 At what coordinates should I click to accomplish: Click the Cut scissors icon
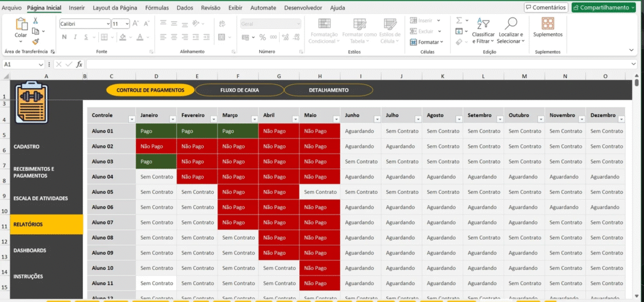(x=35, y=21)
